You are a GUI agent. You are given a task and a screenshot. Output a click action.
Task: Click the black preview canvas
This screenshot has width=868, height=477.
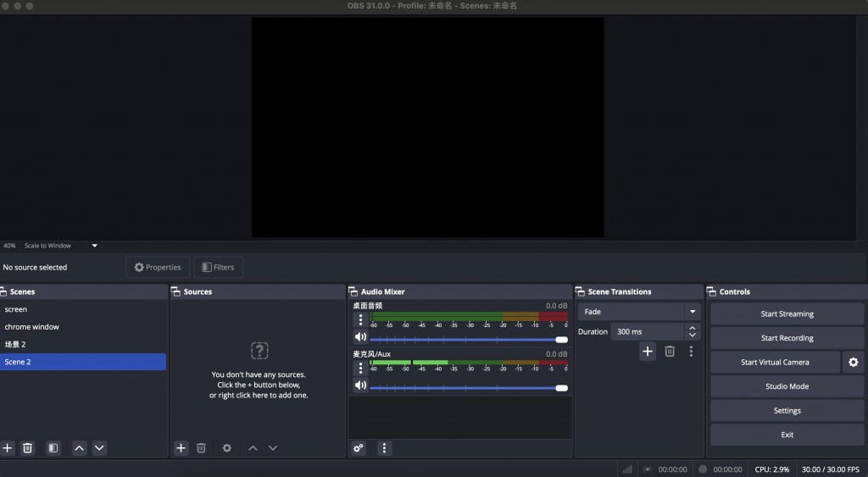(428, 127)
